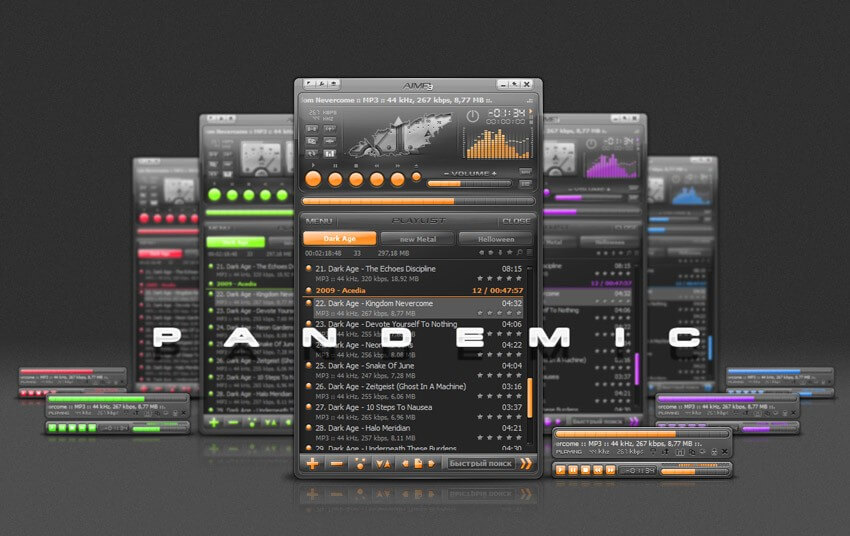Click the down-arrow icon in playlist info bar
This screenshot has height=536, width=850.
click(500, 253)
